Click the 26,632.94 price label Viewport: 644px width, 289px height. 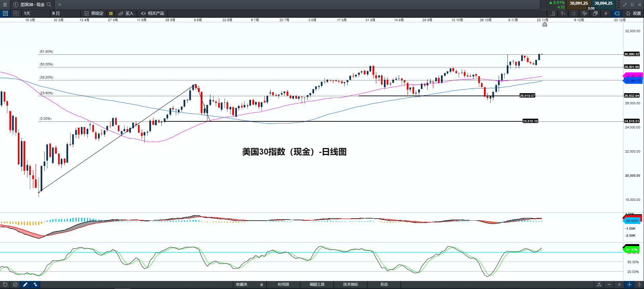pyautogui.click(x=632, y=96)
